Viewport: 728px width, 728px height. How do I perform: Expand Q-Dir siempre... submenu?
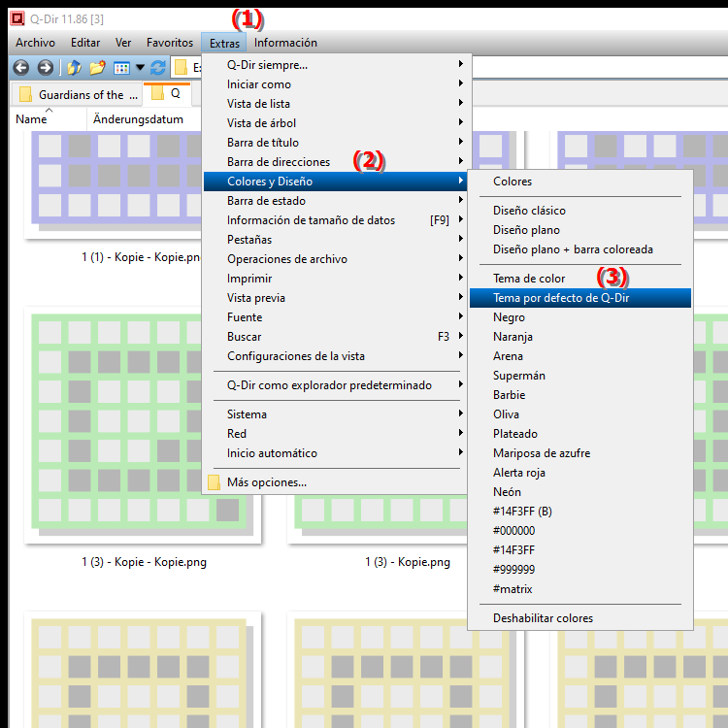[x=335, y=65]
